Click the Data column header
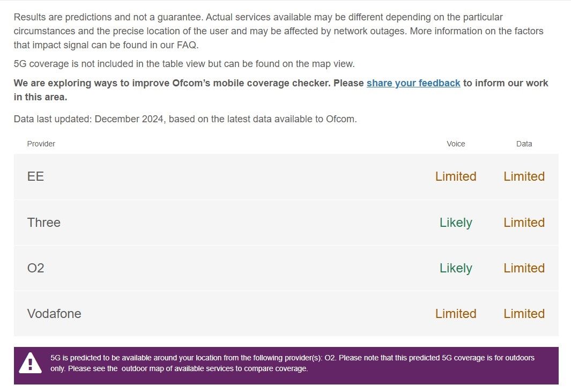 (524, 144)
